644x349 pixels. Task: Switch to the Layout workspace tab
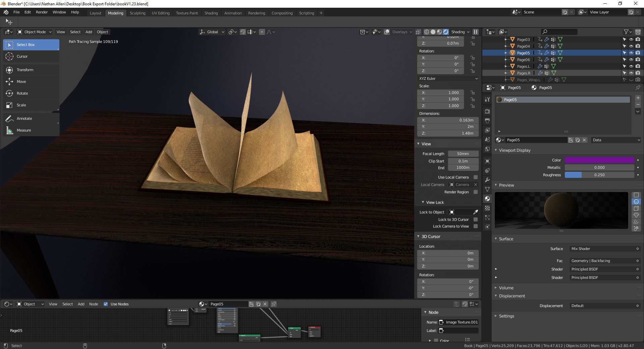96,13
